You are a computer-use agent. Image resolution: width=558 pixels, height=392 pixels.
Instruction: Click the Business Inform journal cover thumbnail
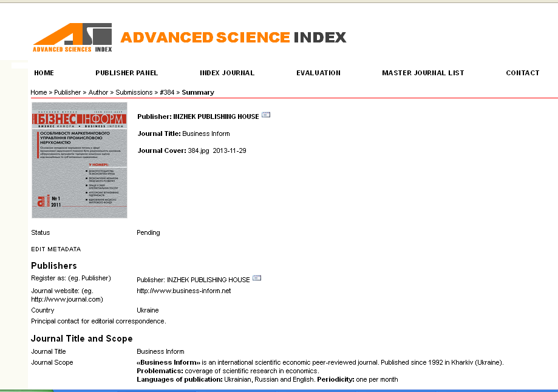pyautogui.click(x=80, y=160)
